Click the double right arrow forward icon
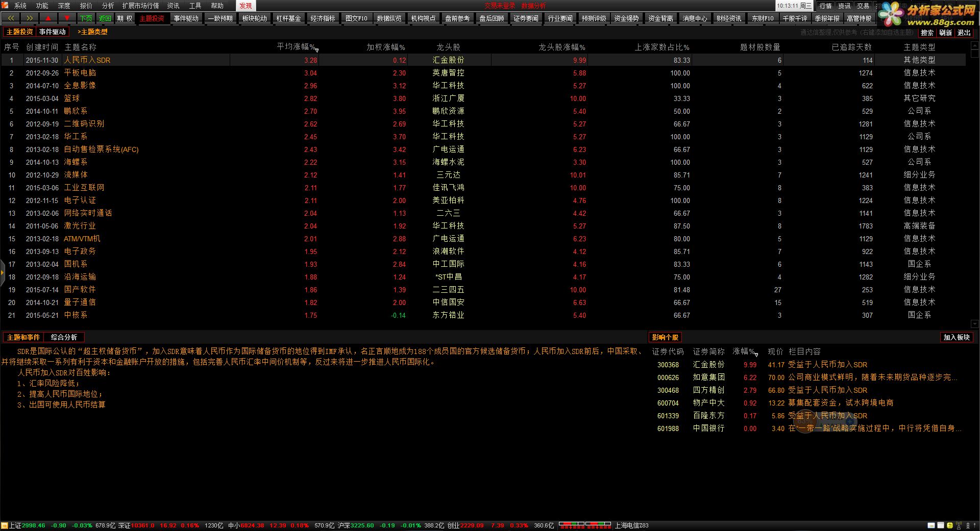The image size is (980, 531). pyautogui.click(x=30, y=18)
